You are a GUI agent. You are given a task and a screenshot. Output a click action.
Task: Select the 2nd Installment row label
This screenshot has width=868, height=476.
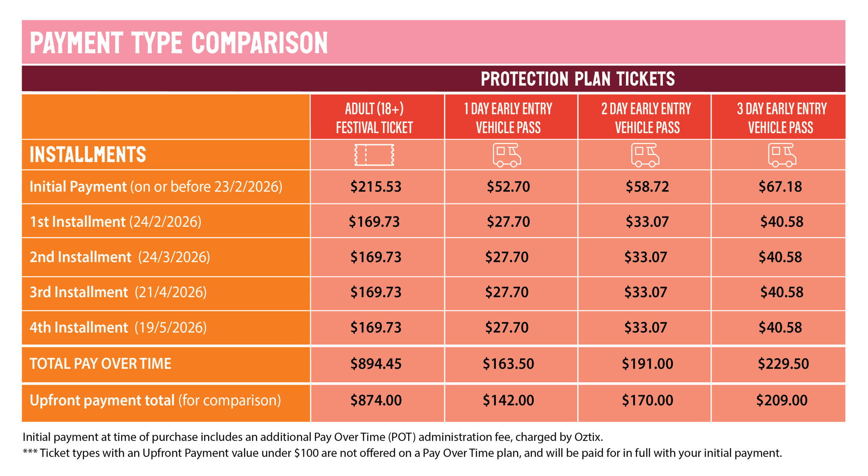tap(120, 257)
